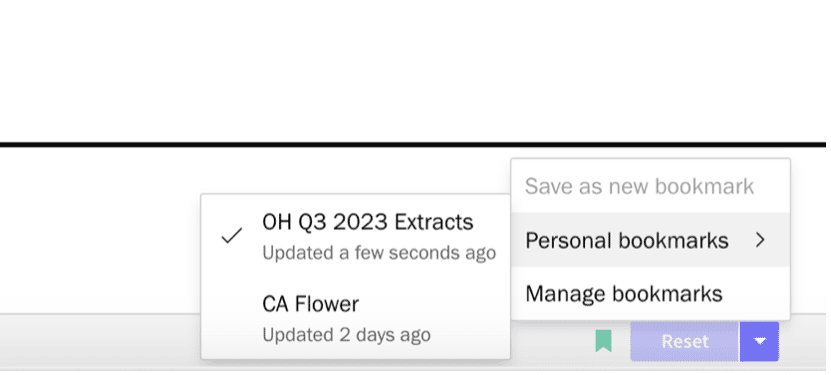Click the empty area below the black line at far left
The width and height of the screenshot is (831, 375).
coord(100,228)
